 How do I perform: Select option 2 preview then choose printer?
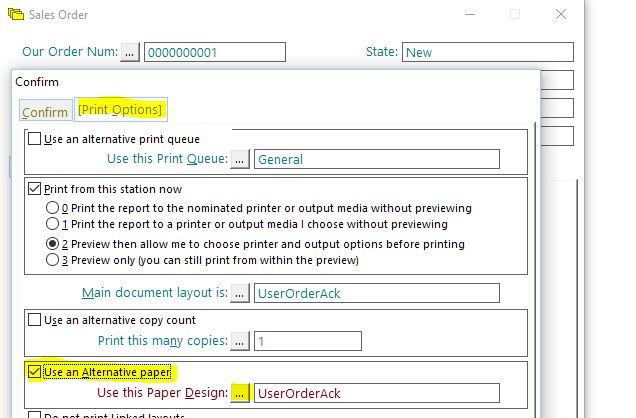coord(52,244)
